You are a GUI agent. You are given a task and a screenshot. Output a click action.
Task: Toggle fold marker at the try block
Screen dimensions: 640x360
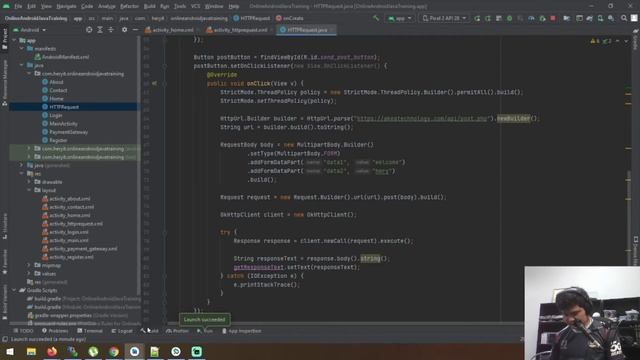[164, 232]
